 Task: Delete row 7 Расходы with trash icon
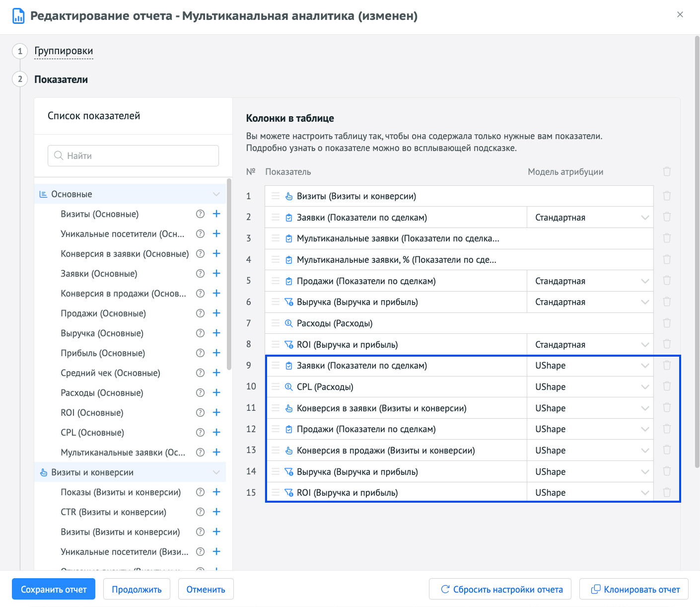click(x=667, y=323)
